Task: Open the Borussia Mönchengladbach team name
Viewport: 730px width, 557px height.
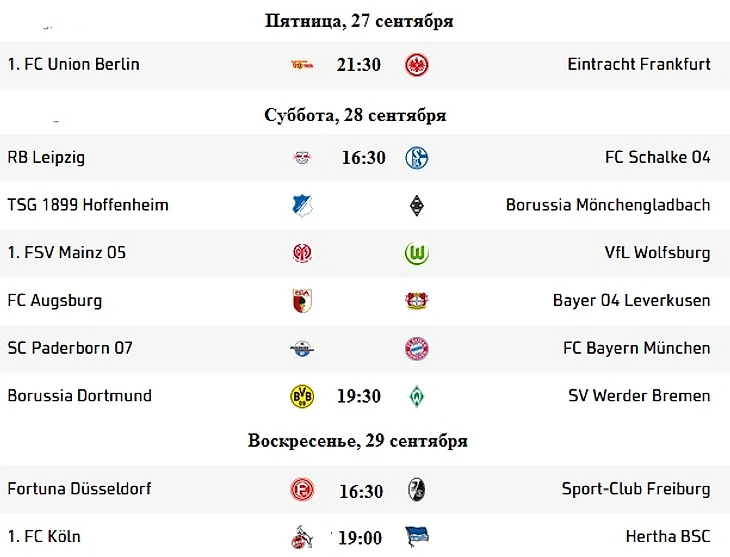Action: pyautogui.click(x=608, y=205)
